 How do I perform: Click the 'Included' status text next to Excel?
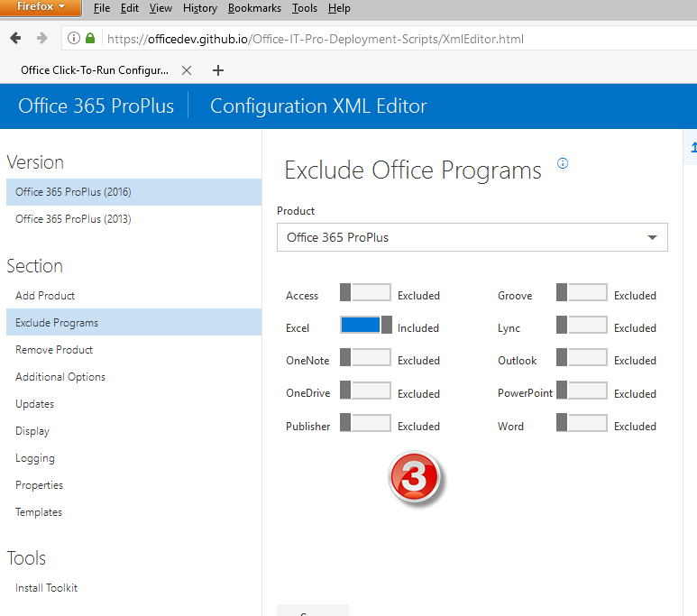click(418, 328)
